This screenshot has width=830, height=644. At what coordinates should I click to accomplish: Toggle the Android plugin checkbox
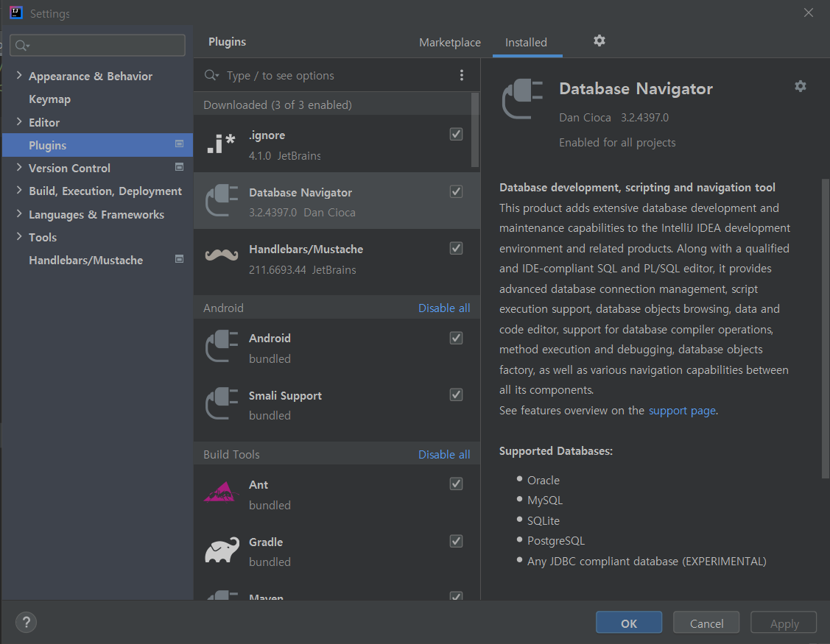tap(456, 338)
